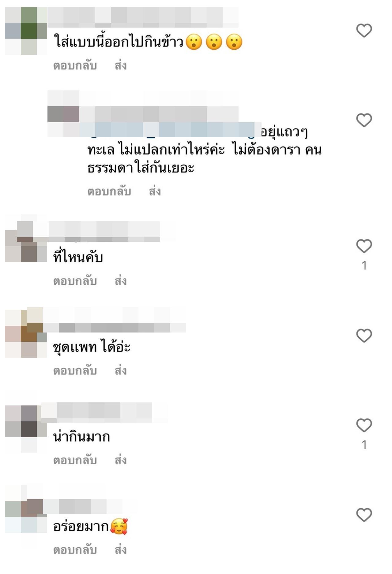This screenshot has height=574, width=392.
Task: Like the comment 'ใส่แบบนี้ออกไปกินข้าว'
Action: pos(364,30)
